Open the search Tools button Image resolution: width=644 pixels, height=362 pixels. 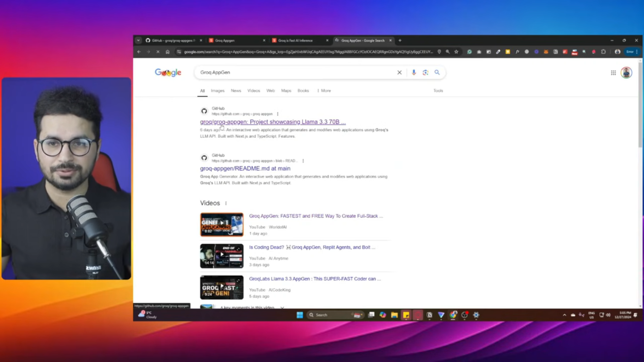click(x=438, y=90)
